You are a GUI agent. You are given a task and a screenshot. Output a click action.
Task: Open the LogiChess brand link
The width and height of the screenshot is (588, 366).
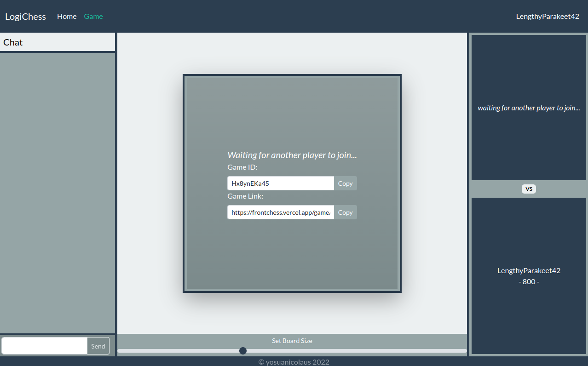pos(25,17)
